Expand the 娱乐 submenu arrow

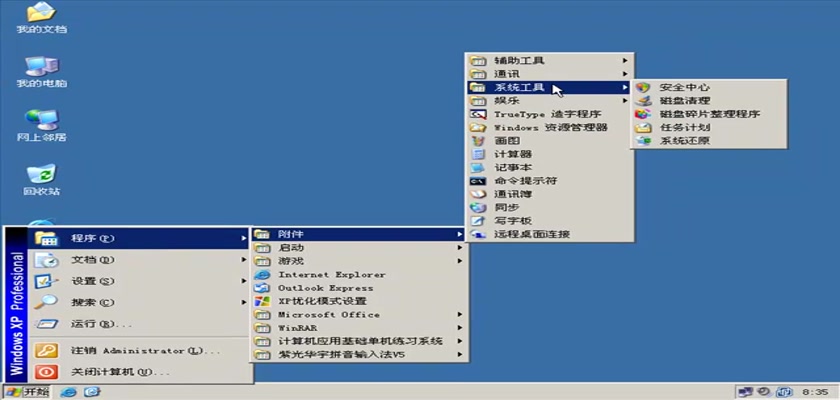(x=625, y=101)
